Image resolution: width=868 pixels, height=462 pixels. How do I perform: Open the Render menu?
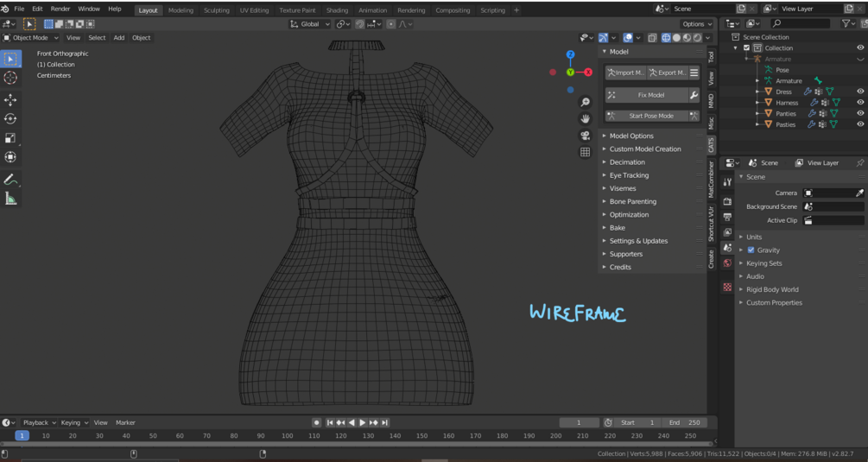(x=60, y=9)
